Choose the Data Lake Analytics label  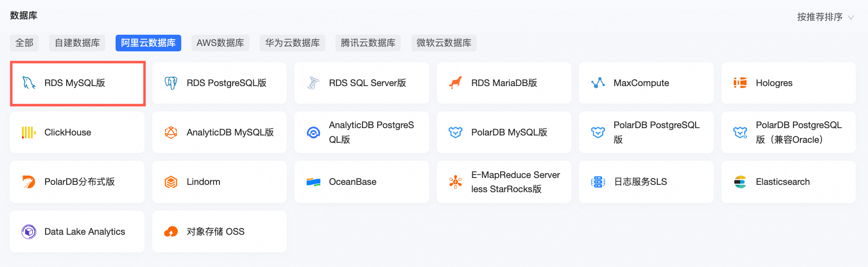[x=85, y=232]
